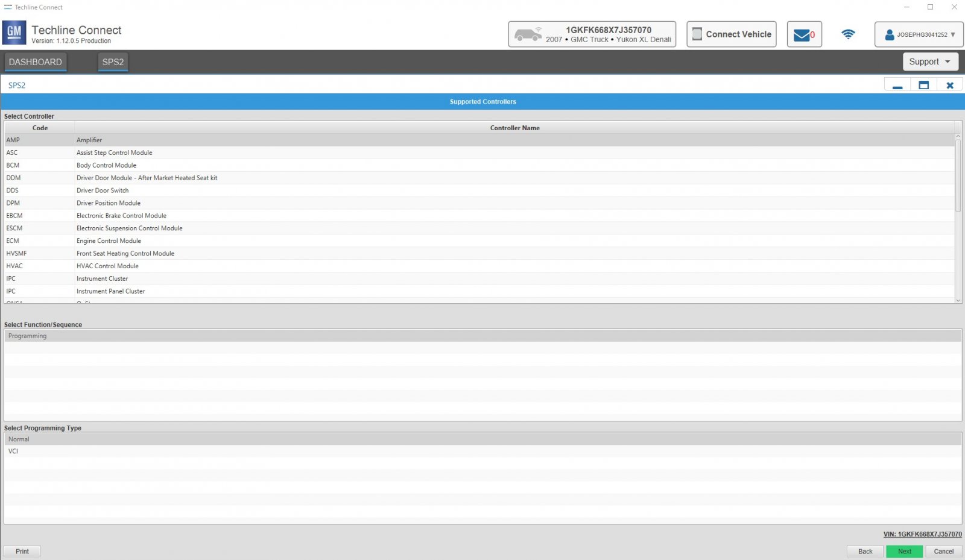Open the JOSEPHG3041252 user account dropdown

[x=919, y=34]
